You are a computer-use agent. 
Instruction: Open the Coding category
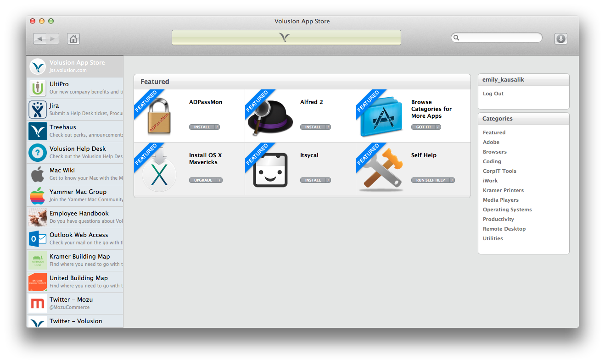coord(492,161)
